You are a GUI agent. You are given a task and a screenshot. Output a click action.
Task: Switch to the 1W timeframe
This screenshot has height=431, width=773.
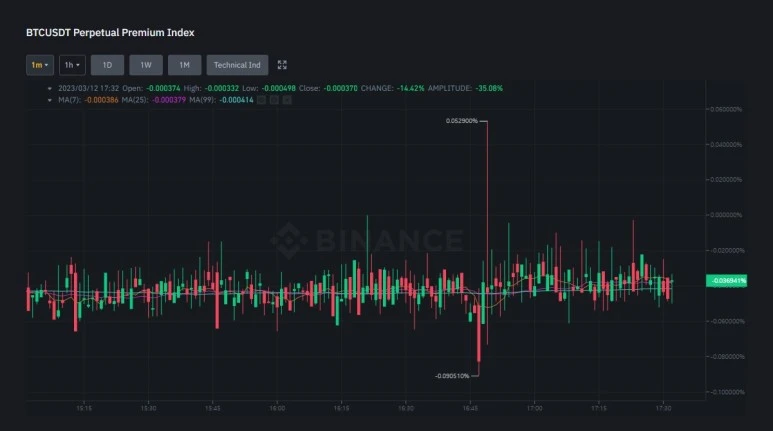tap(146, 65)
